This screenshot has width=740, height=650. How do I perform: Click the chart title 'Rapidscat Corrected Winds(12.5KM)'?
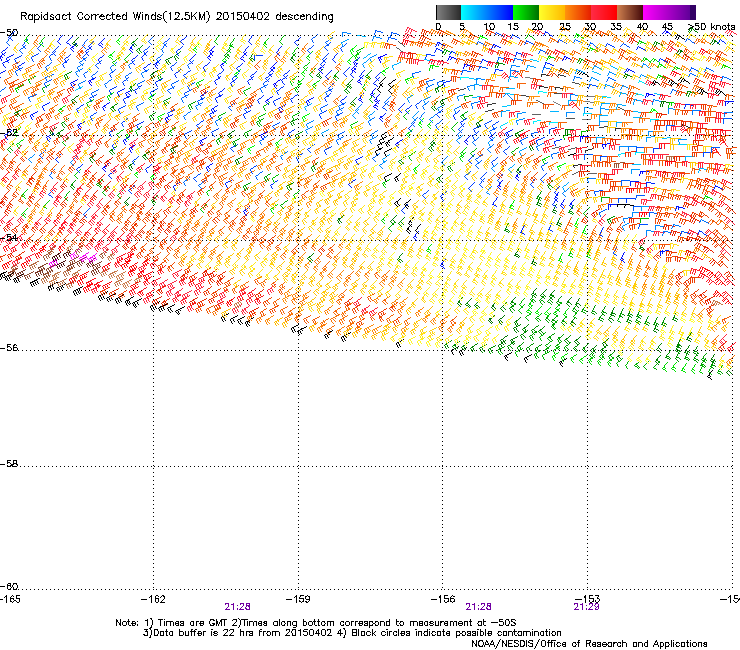coord(115,17)
